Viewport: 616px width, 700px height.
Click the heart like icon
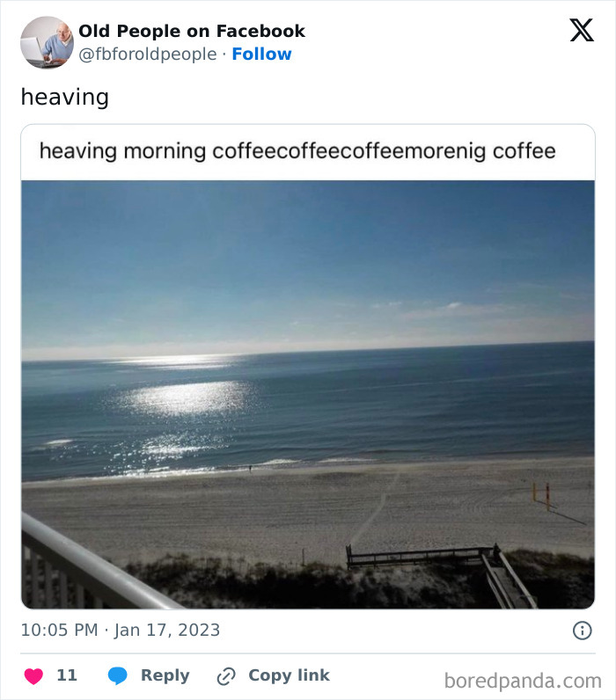[x=33, y=675]
